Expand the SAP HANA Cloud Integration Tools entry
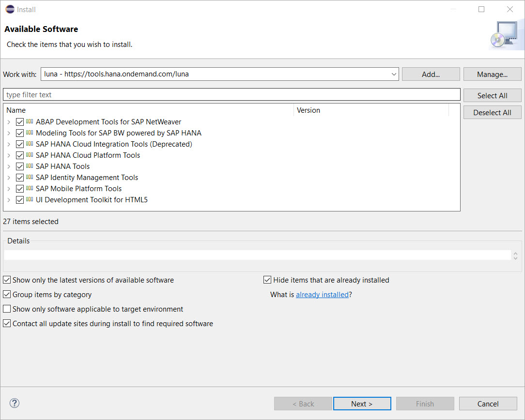525x420 pixels. pos(8,144)
